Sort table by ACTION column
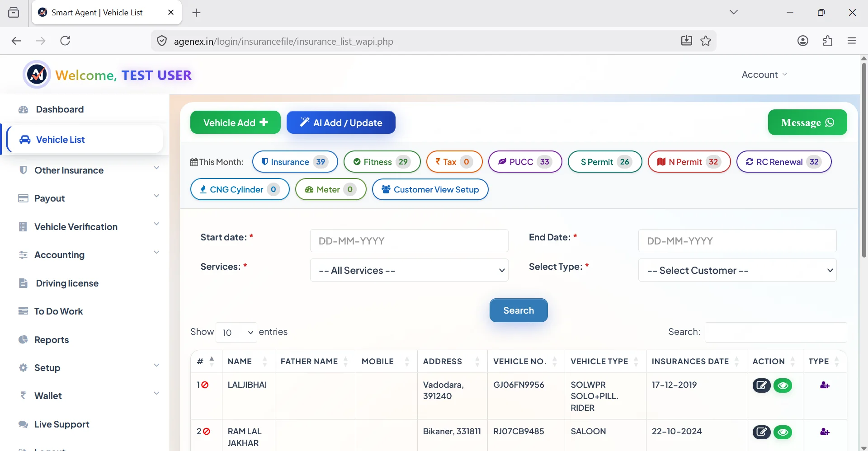This screenshot has height=451, width=868. 774,362
